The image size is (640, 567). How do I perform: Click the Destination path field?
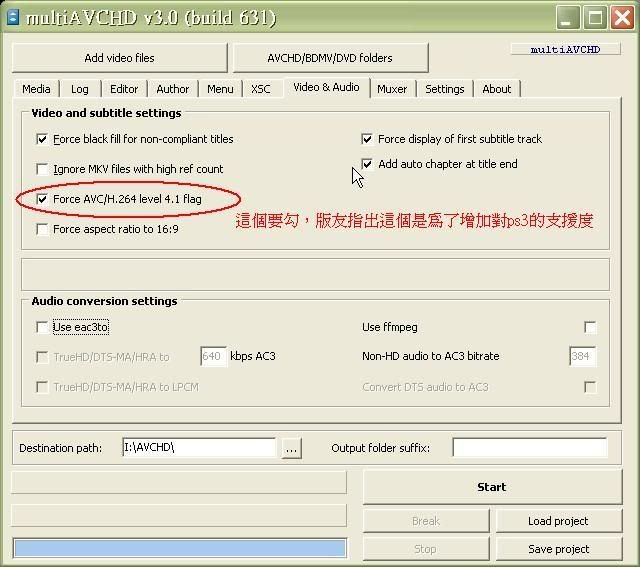pyautogui.click(x=199, y=448)
